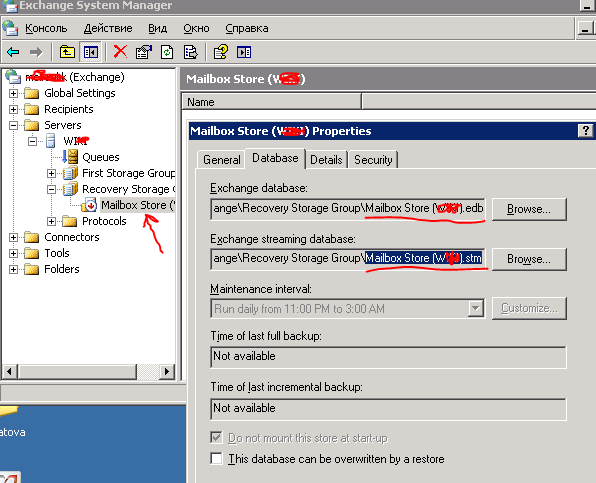Click the Refresh toolbar icon

[167, 52]
